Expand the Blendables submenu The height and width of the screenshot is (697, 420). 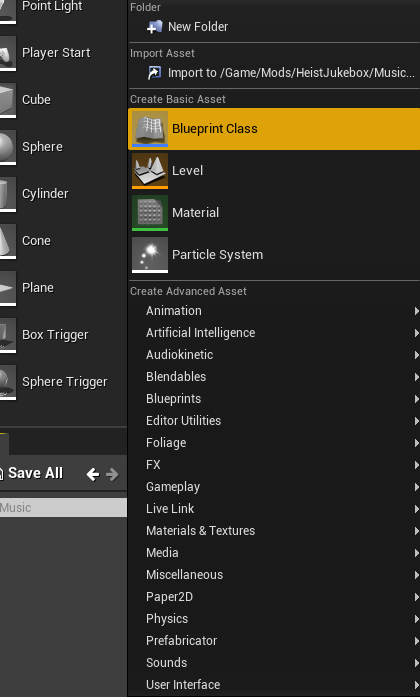click(274, 377)
